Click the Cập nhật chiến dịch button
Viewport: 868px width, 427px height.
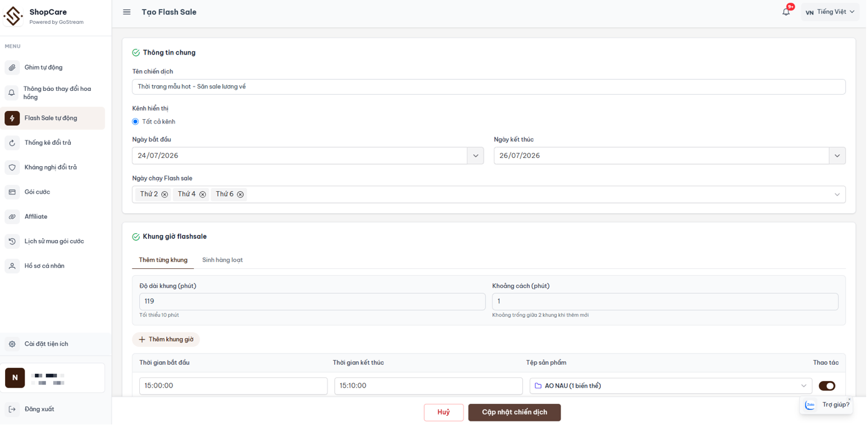tap(515, 413)
